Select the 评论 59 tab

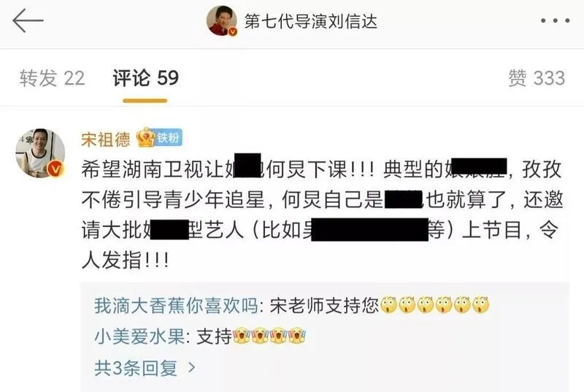point(145,78)
